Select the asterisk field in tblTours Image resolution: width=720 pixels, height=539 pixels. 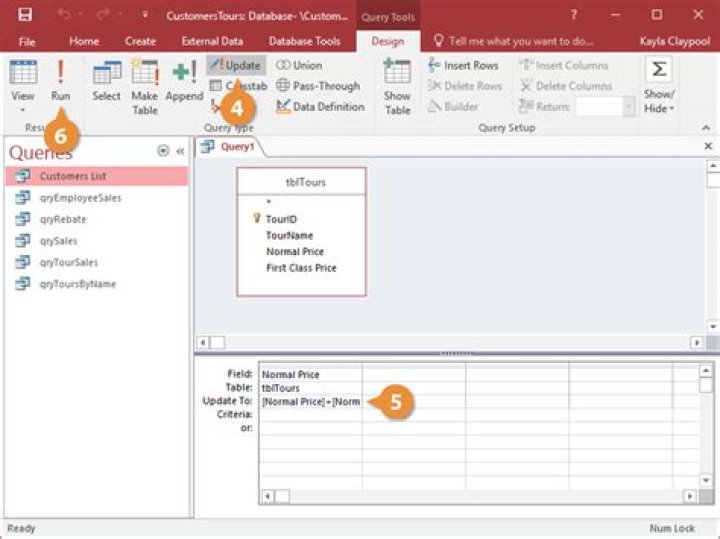(x=269, y=202)
